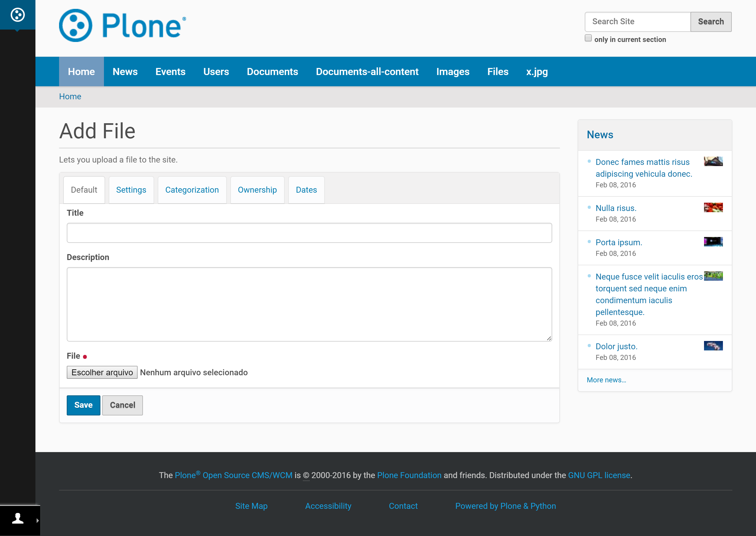Open the Documents-all-content navigation item
Image resolution: width=756 pixels, height=536 pixels.
[x=367, y=72]
